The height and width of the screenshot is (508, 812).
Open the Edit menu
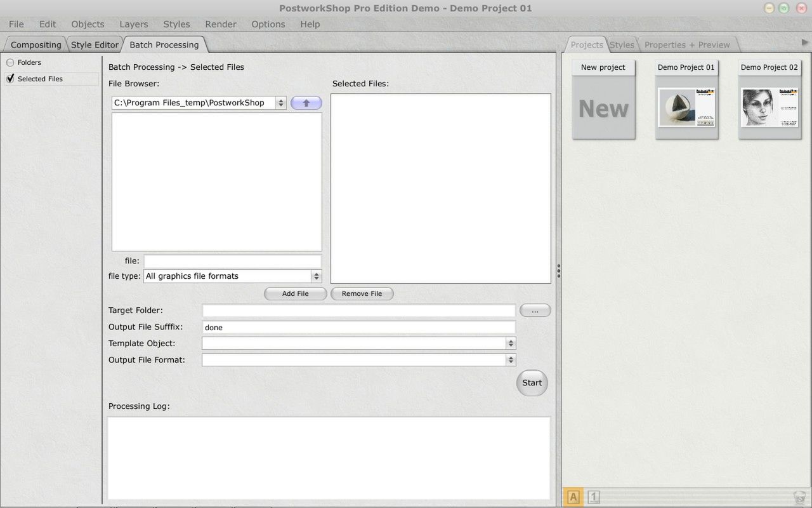click(48, 24)
